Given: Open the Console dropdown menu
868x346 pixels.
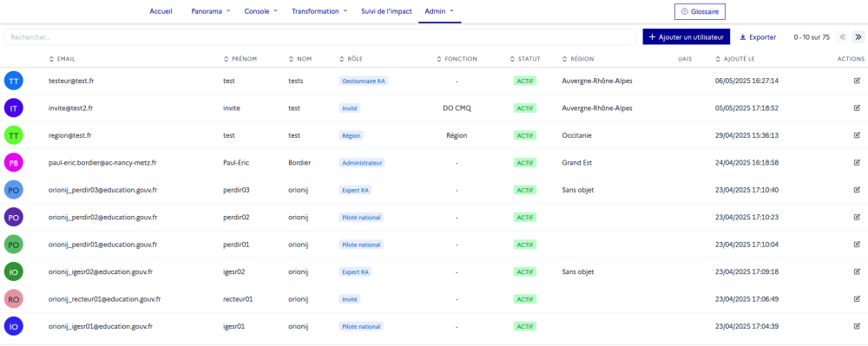Looking at the screenshot, I should (260, 11).
